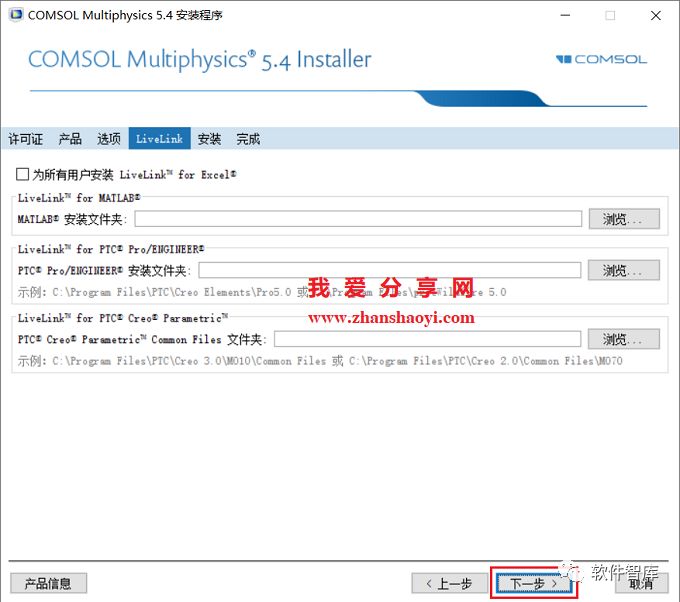Switch to the 完成 tab
This screenshot has width=680, height=602.
click(x=248, y=139)
